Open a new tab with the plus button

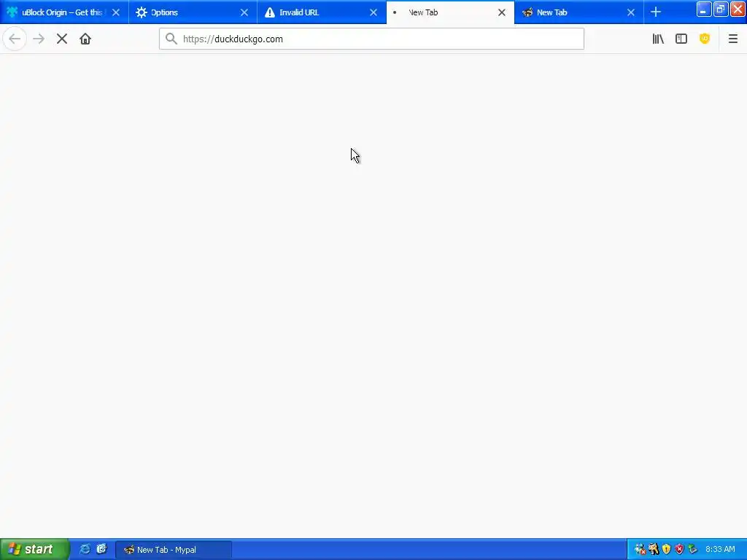tap(656, 12)
